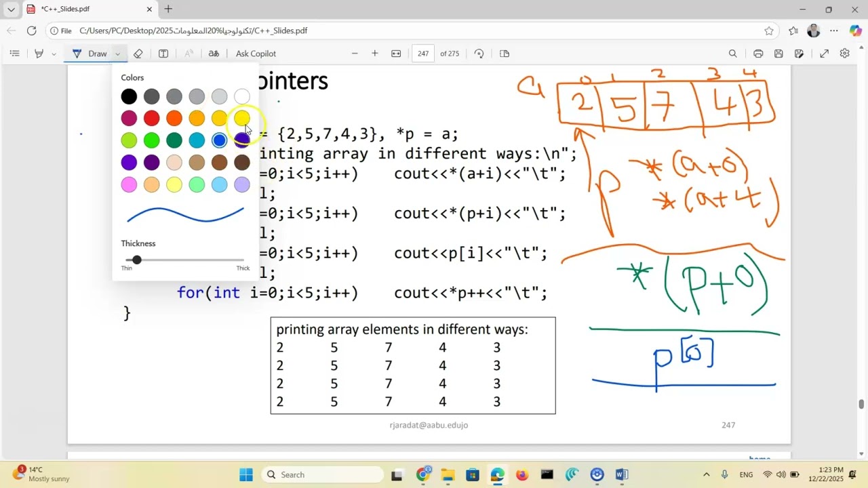The image size is (868, 488).
Task: Open the browser profile picture
Action: pyautogui.click(x=814, y=30)
